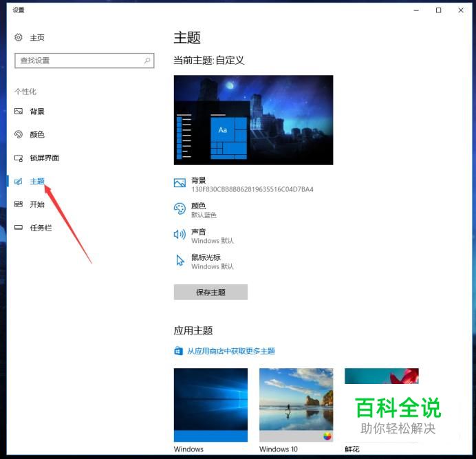The width and height of the screenshot is (476, 459).
Task: Click the store bag icon
Action: coord(179,351)
